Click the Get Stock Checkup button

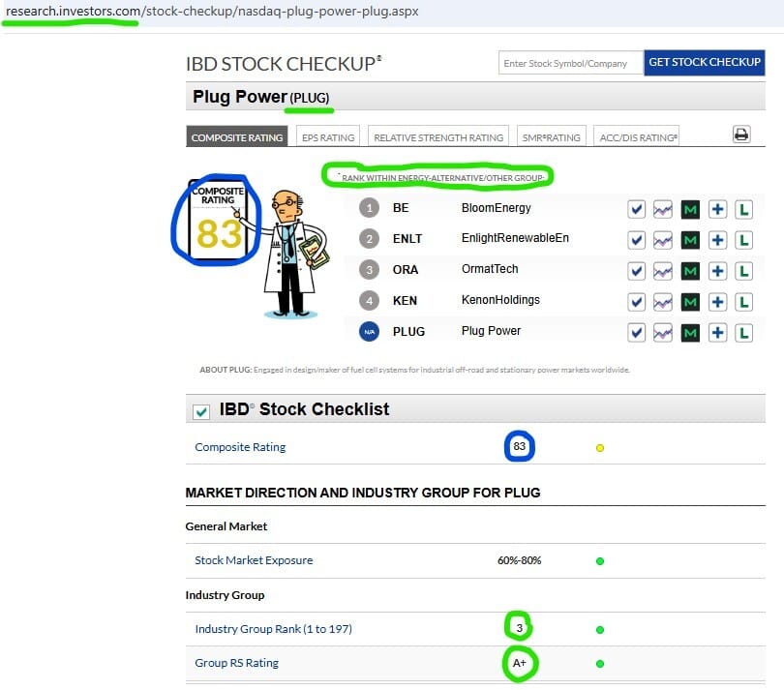(704, 63)
